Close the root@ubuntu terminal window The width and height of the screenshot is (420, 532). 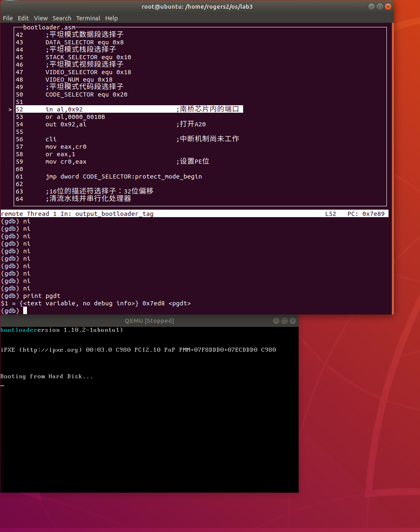(388, 7)
